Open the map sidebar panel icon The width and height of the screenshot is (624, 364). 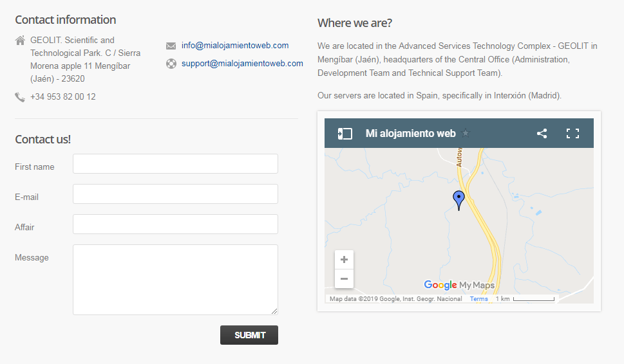click(x=345, y=134)
